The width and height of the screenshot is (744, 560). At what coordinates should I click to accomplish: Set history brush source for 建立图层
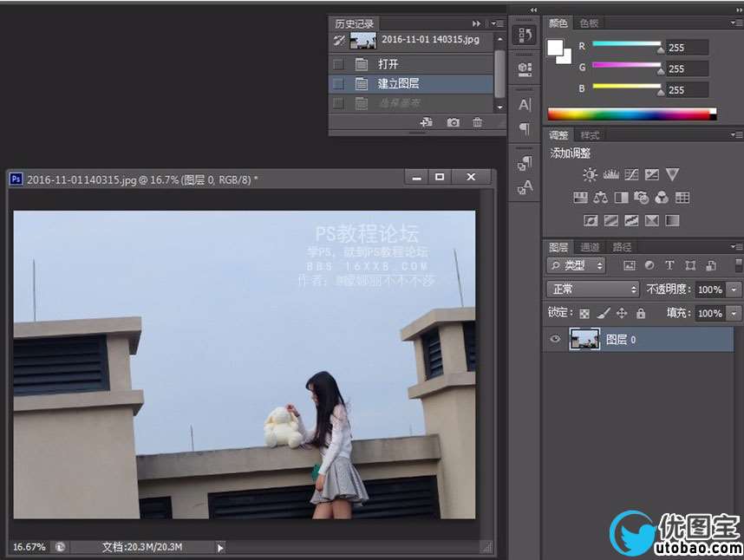coord(338,84)
